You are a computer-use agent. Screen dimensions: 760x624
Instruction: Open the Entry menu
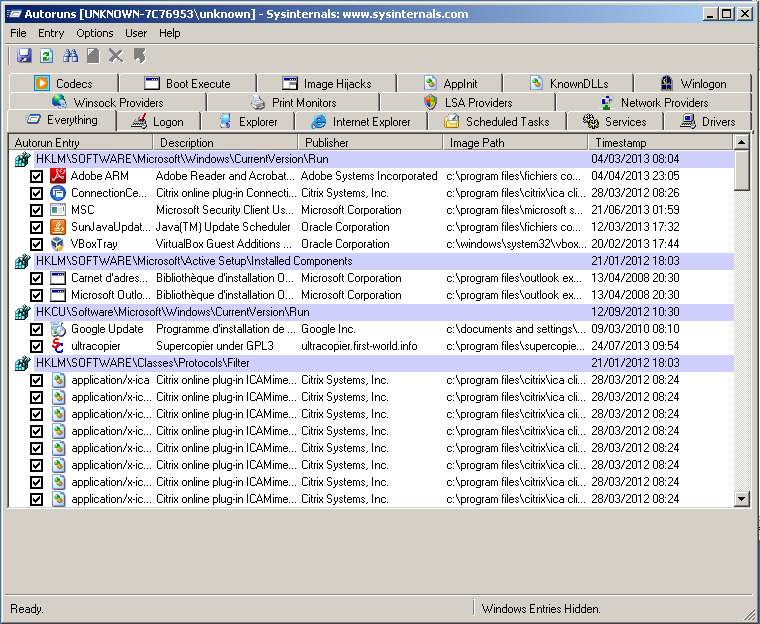click(51, 33)
